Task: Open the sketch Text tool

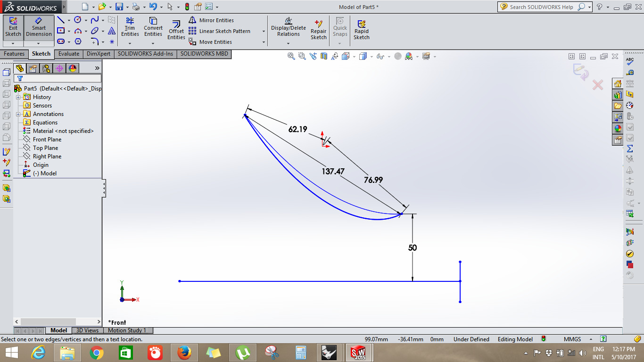Action: pos(112,31)
